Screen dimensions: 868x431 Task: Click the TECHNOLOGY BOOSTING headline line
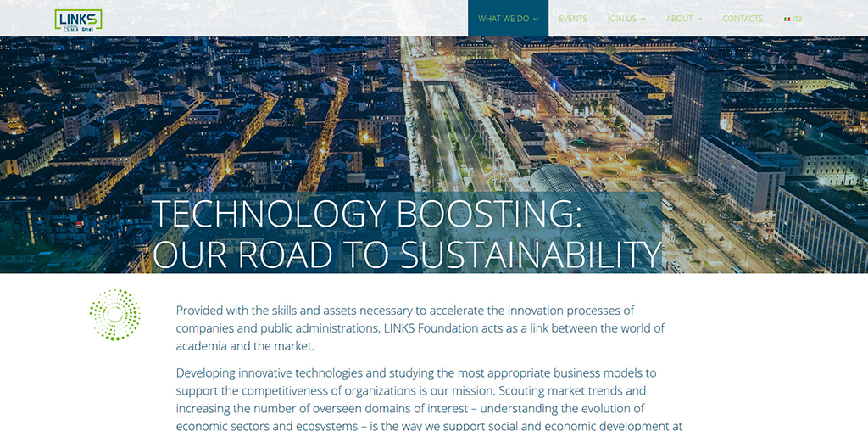coord(366,214)
